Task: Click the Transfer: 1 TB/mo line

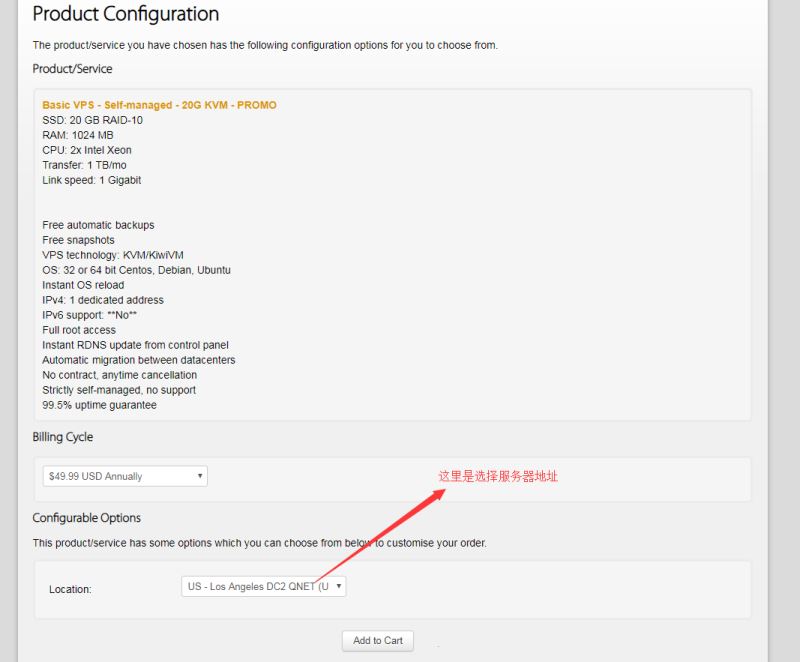Action: [x=84, y=165]
